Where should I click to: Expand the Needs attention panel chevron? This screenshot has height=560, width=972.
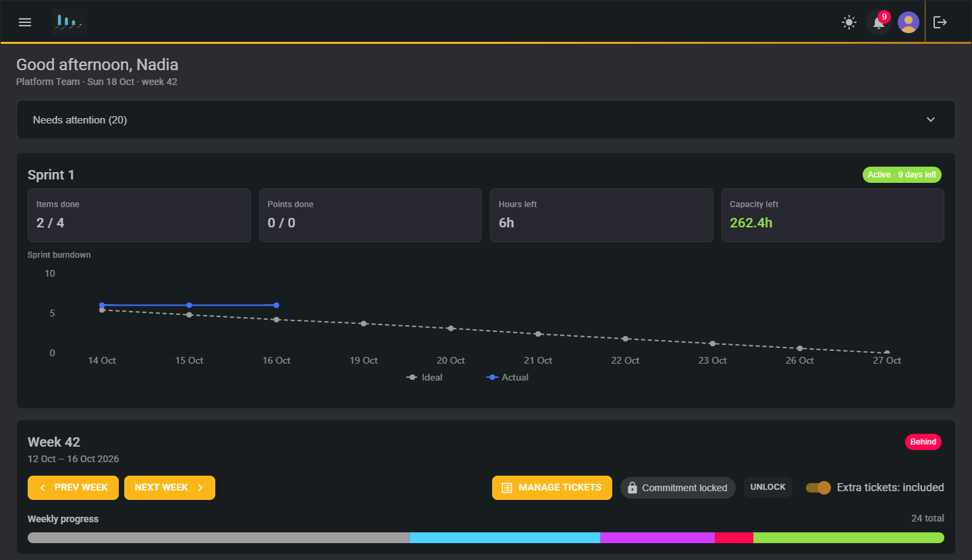931,120
